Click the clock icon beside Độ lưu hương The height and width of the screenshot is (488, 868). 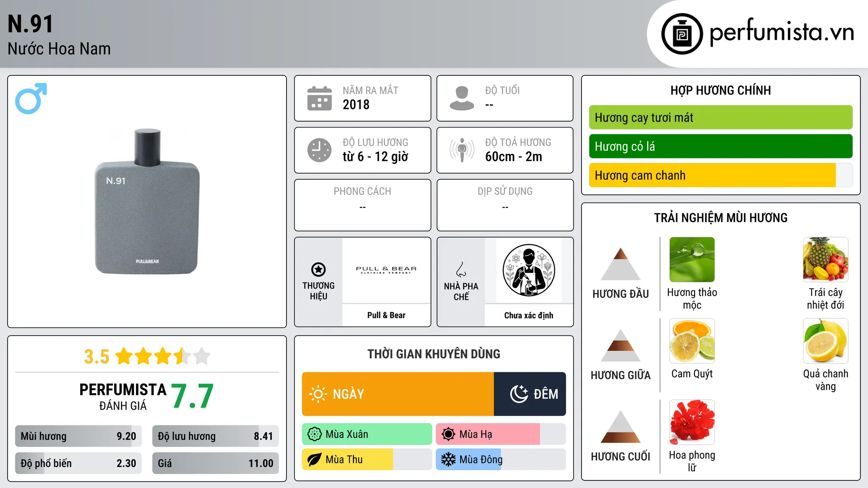point(320,150)
